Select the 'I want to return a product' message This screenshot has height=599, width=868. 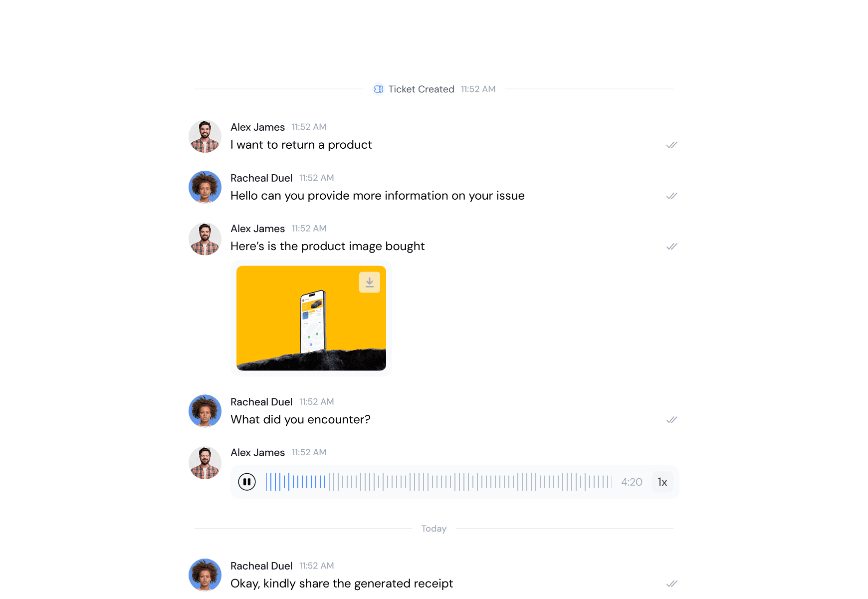[301, 145]
